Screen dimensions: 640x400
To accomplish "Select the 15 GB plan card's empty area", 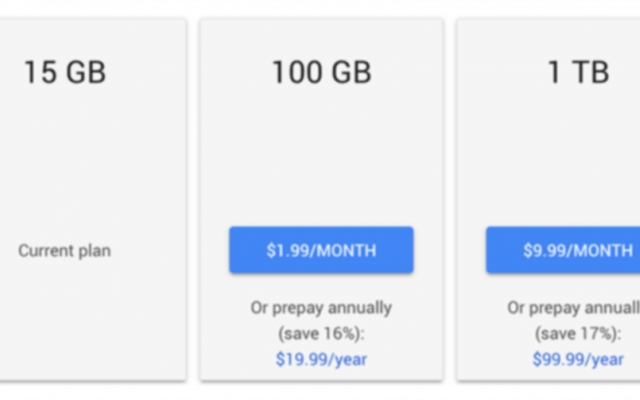I will [92, 163].
